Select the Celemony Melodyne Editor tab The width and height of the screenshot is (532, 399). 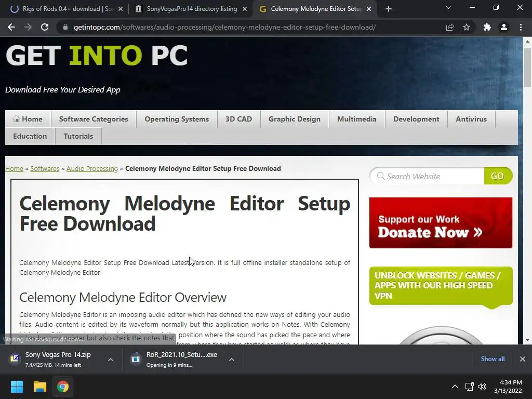click(x=315, y=9)
